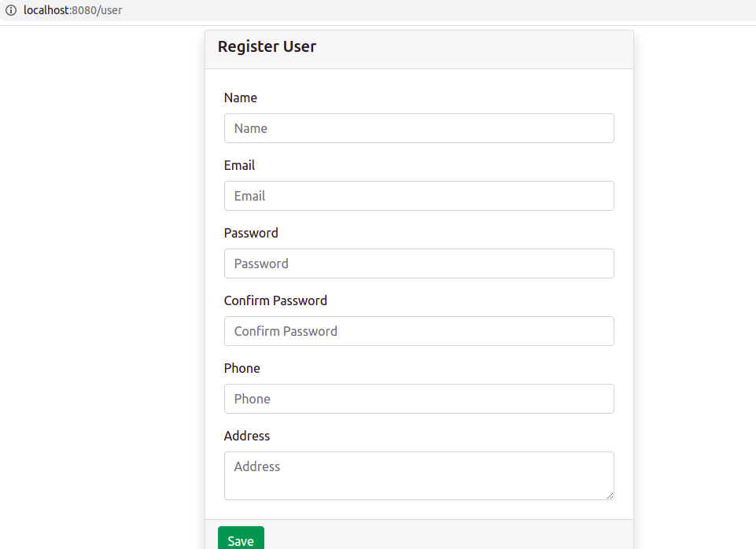Click the Save button
Image resolution: width=756 pixels, height=549 pixels.
[240, 540]
